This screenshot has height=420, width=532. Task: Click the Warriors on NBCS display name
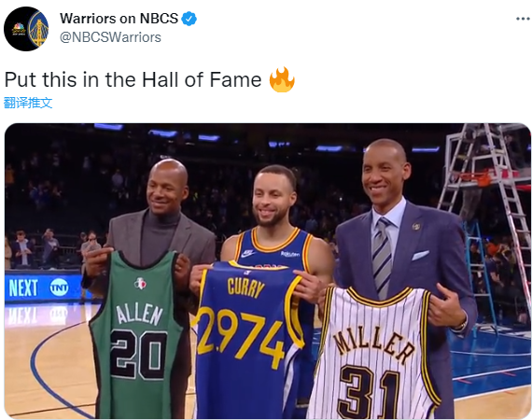tap(119, 19)
